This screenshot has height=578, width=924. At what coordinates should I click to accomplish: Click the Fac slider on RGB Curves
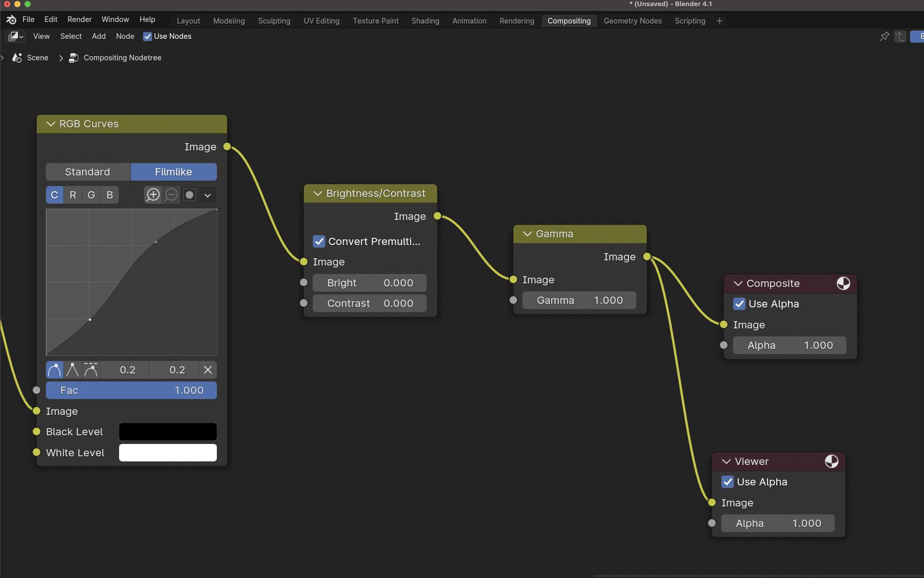131,390
